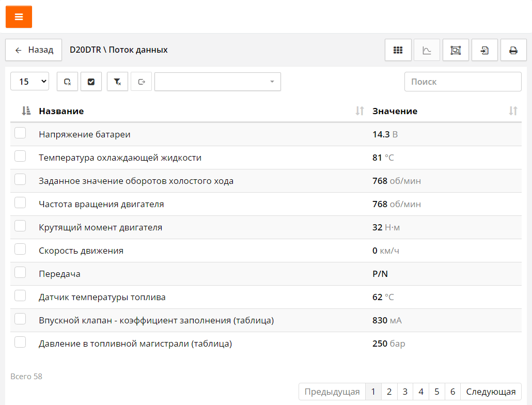Click the Поиск search field
This screenshot has height=405, width=532.
[x=462, y=82]
